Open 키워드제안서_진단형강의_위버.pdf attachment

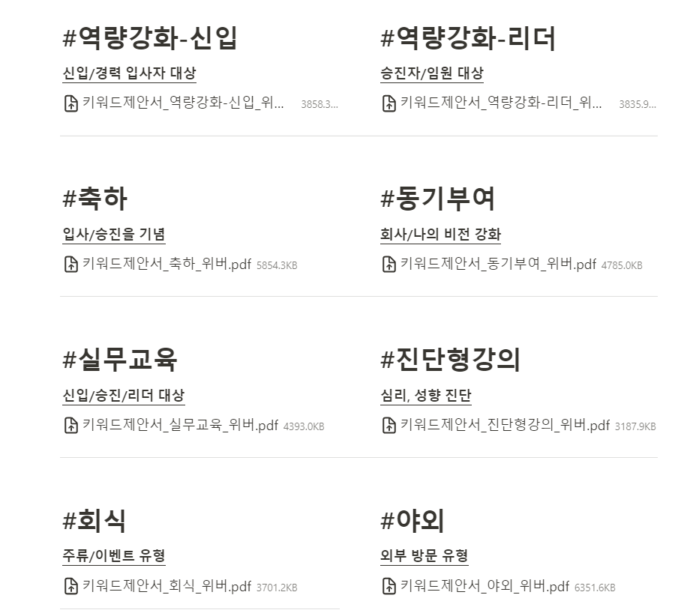coord(505,425)
